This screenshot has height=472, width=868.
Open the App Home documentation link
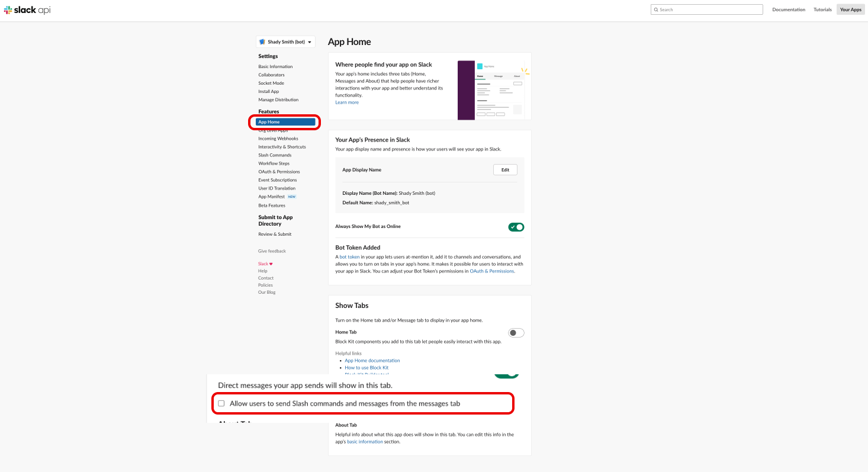(x=372, y=361)
